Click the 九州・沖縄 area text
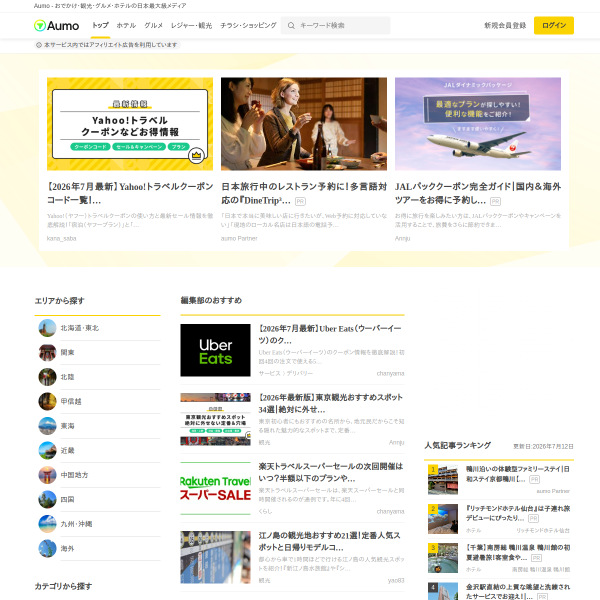The width and height of the screenshot is (600, 600). 76,524
